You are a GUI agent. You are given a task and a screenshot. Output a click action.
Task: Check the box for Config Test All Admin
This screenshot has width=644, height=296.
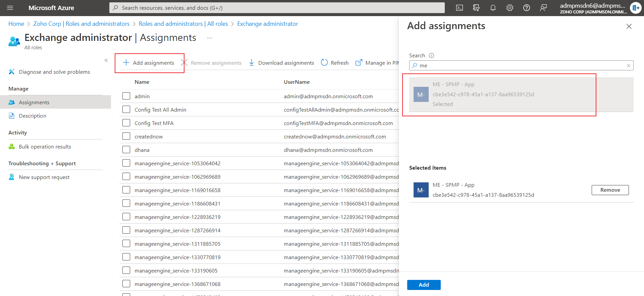(x=126, y=110)
